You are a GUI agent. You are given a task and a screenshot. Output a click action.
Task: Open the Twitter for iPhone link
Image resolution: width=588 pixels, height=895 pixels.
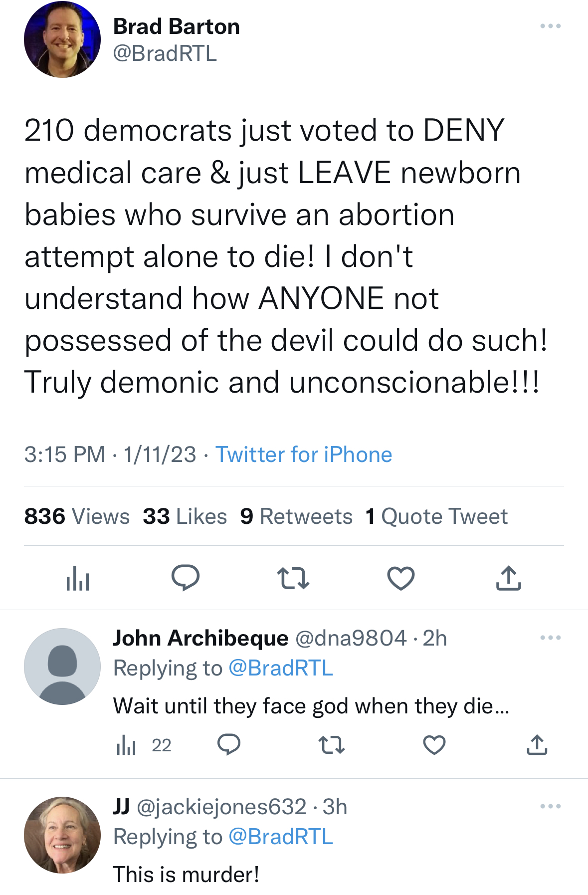(303, 454)
